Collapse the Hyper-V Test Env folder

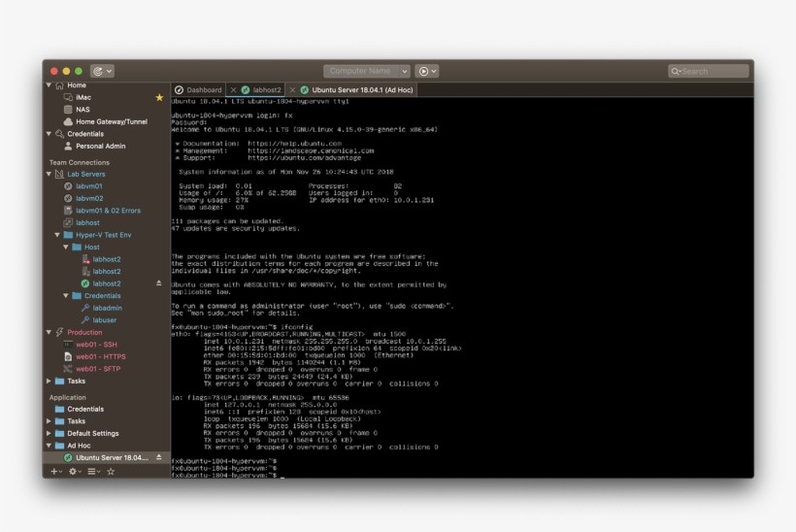[57, 235]
